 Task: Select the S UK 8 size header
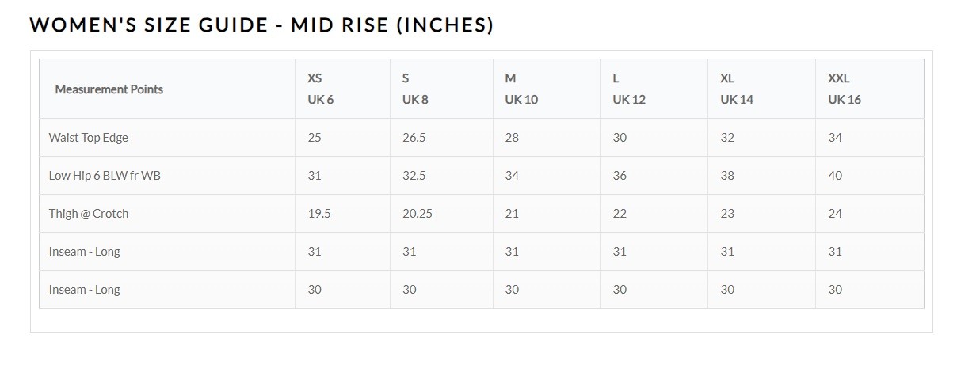415,89
